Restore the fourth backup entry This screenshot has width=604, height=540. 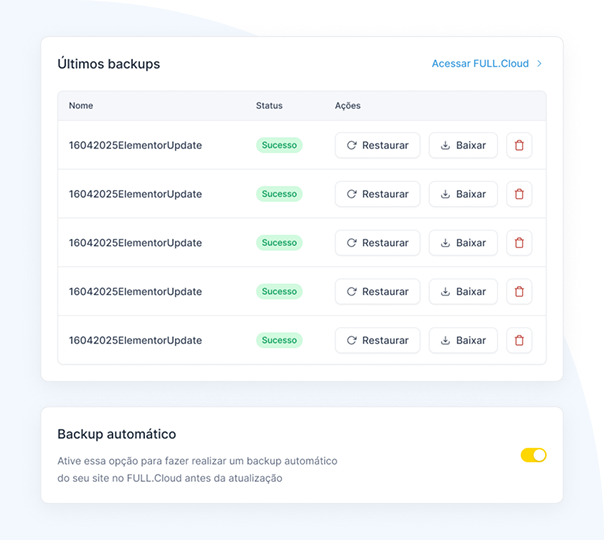(377, 292)
